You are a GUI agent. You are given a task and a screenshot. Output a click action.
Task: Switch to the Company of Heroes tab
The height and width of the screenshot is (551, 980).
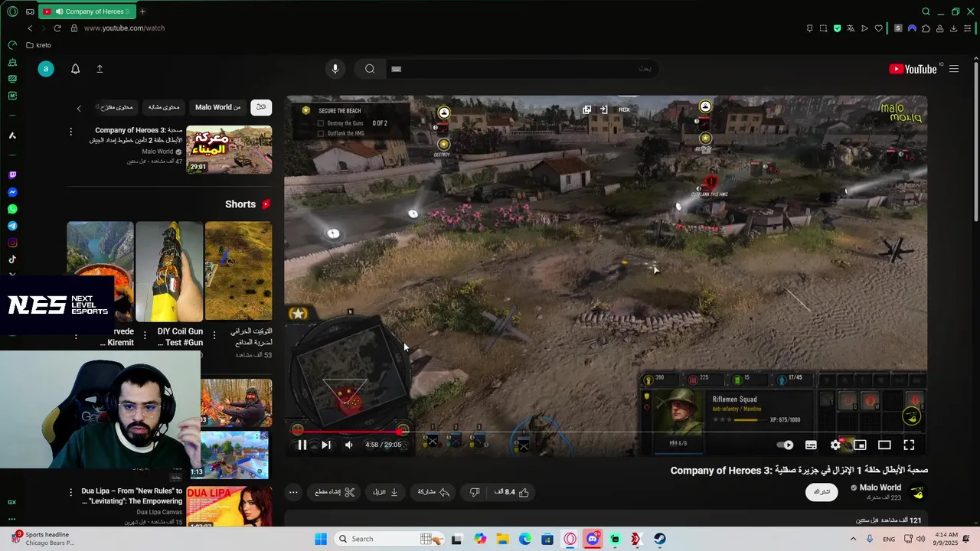[87, 11]
